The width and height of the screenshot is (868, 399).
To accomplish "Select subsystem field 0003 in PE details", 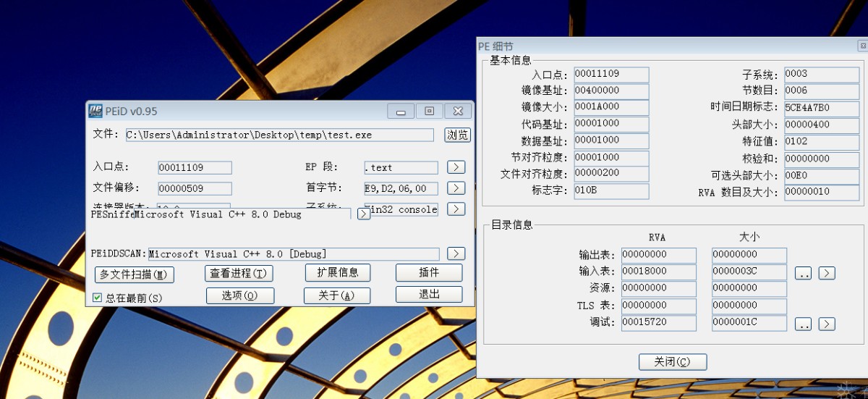I will point(822,75).
